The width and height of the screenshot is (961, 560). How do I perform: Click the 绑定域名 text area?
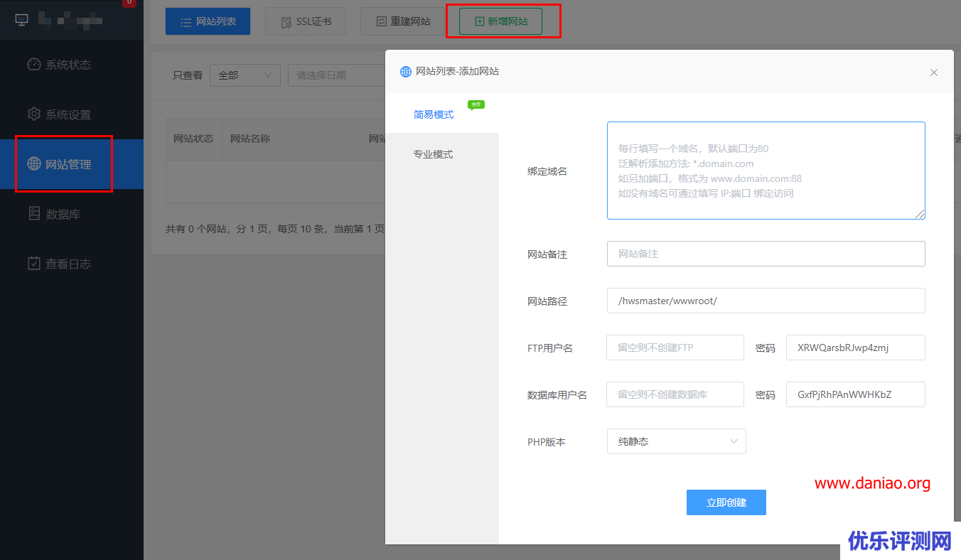[766, 171]
